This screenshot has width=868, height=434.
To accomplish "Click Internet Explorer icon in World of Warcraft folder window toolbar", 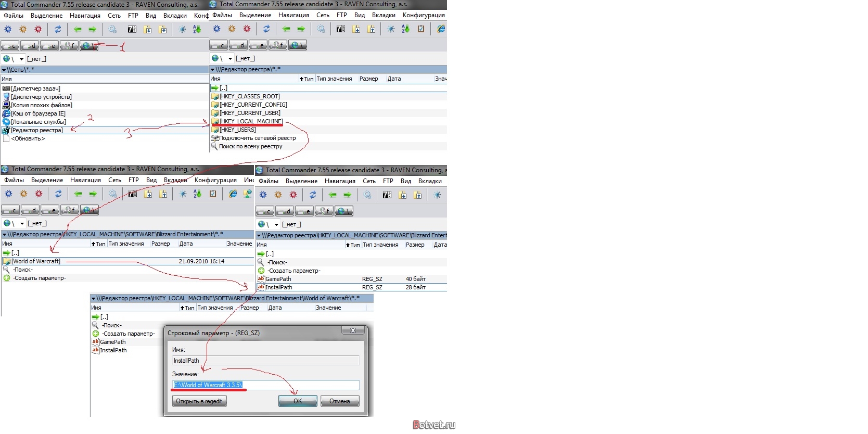I will 233,194.
